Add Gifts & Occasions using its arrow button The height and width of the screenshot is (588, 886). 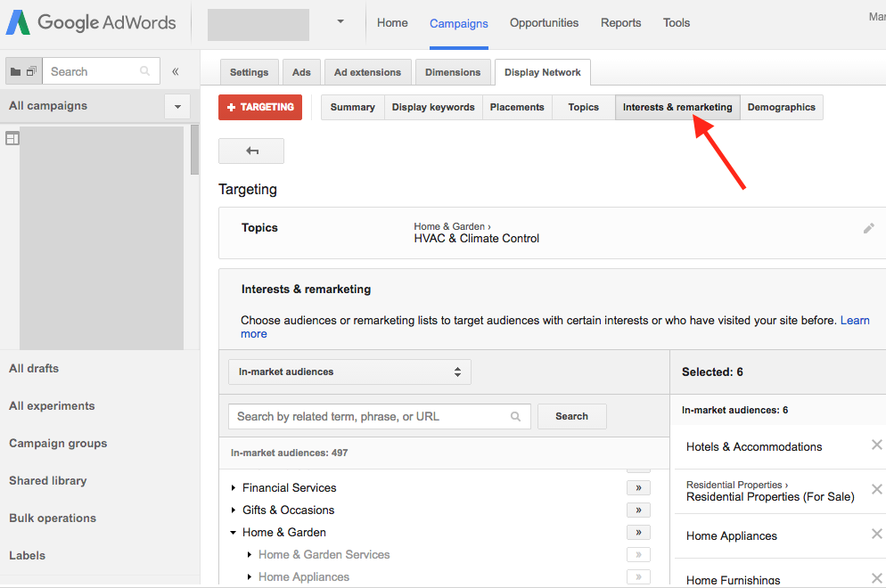coord(637,510)
